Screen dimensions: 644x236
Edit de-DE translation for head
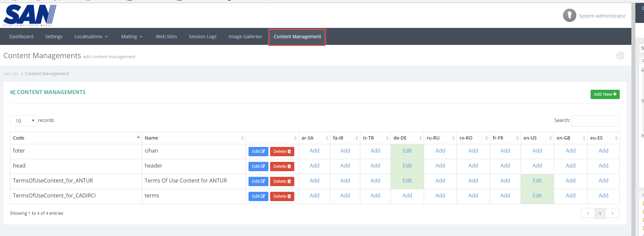[407, 166]
